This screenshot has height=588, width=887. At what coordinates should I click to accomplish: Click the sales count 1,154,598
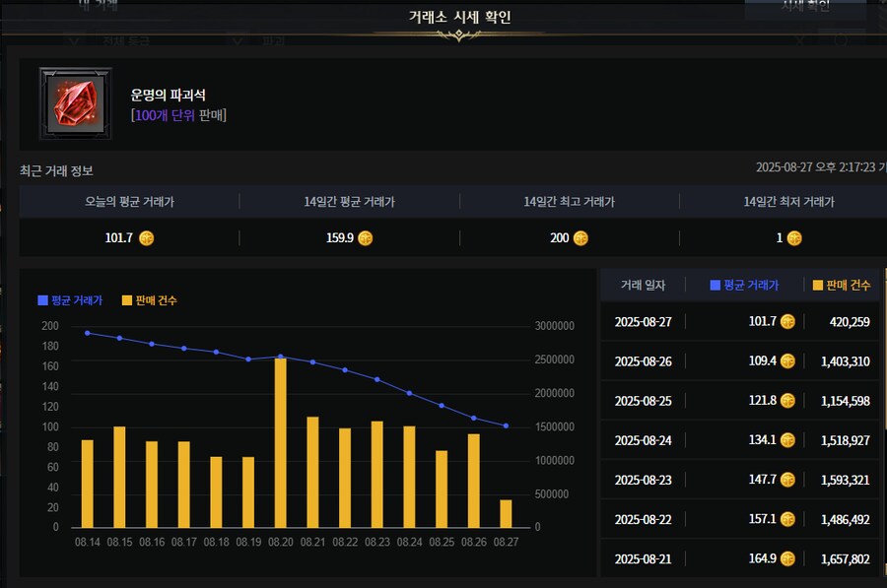(846, 401)
